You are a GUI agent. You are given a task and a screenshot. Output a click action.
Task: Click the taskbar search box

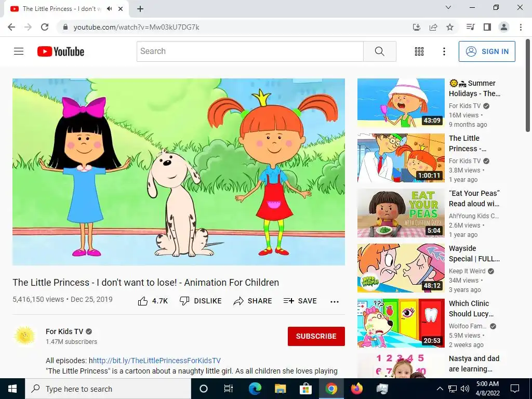tap(108, 389)
